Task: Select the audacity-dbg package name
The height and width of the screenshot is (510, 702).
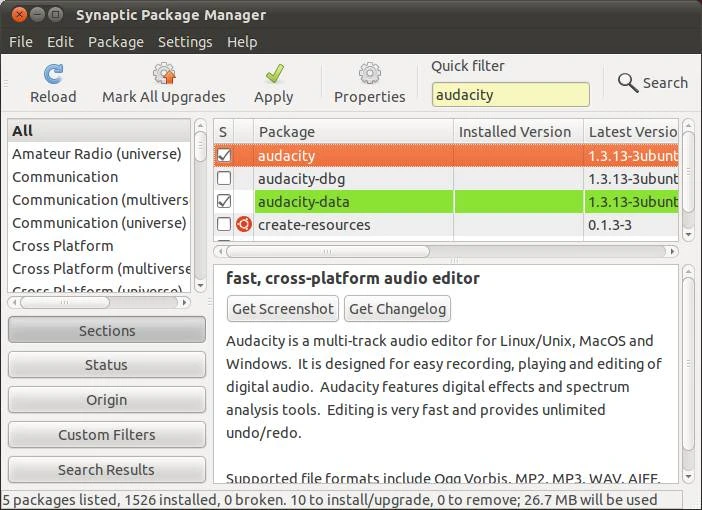Action: point(301,179)
